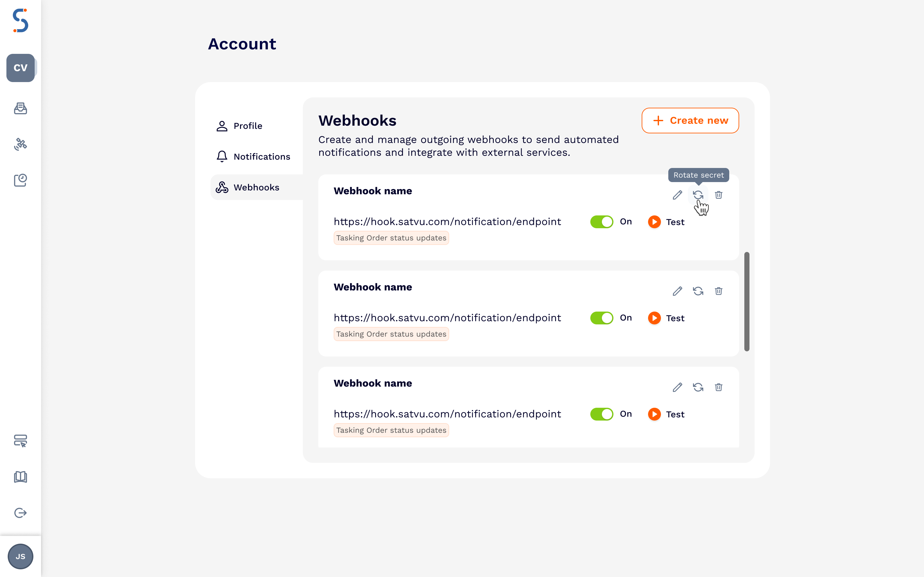Switch off the third webhook's On toggle
This screenshot has width=924, height=577.
pos(602,414)
